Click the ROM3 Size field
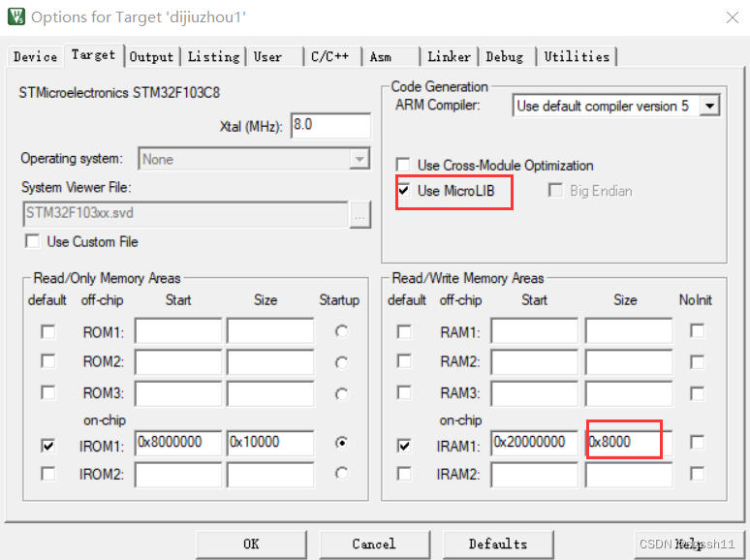 pyautogui.click(x=270, y=393)
